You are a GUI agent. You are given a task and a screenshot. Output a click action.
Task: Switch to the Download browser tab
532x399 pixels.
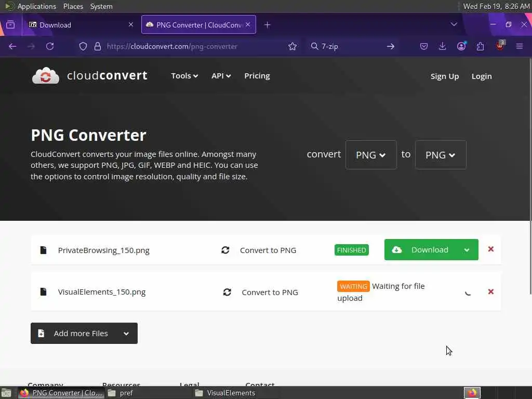(x=80, y=25)
